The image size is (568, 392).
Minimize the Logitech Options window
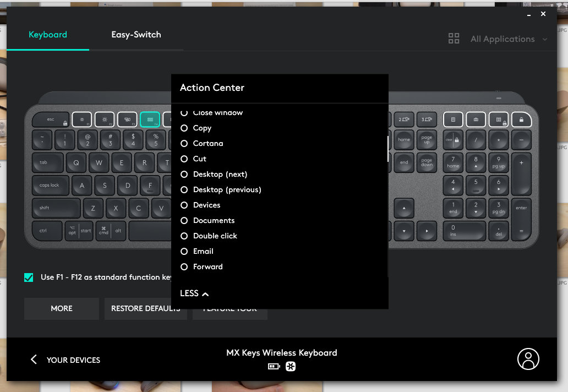(x=529, y=14)
